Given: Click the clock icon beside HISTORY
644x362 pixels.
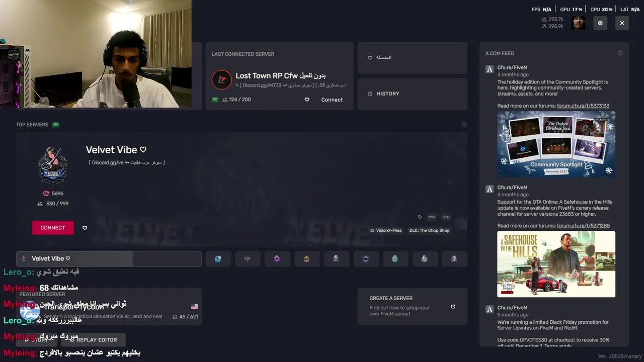Looking at the screenshot, I should point(370,94).
